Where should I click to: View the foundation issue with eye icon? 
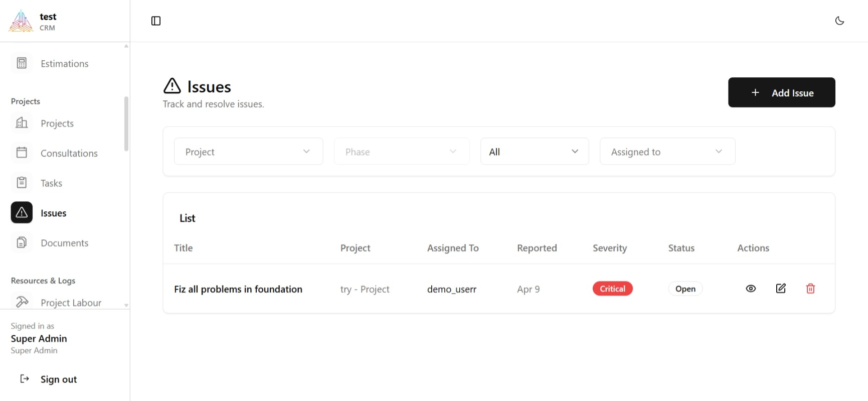click(751, 289)
